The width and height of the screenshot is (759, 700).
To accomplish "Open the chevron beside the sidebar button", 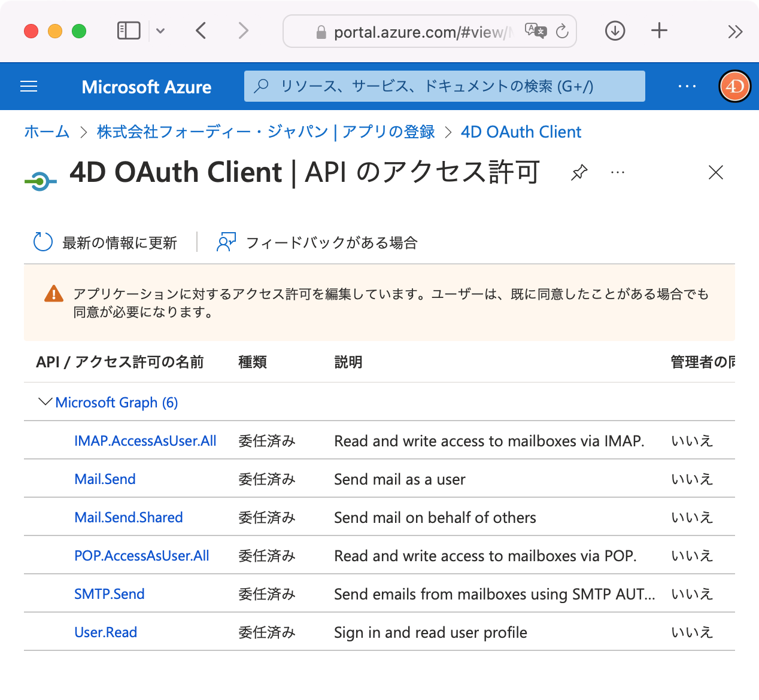I will pos(160,31).
